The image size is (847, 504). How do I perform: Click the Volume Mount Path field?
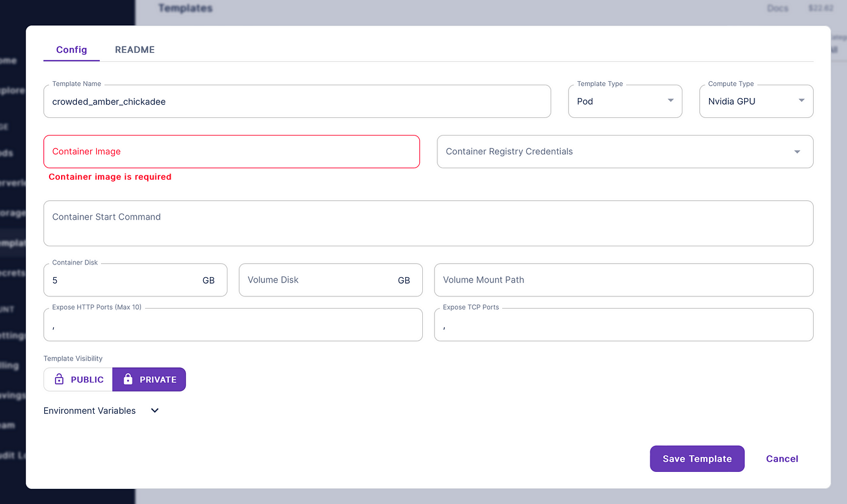tap(624, 280)
